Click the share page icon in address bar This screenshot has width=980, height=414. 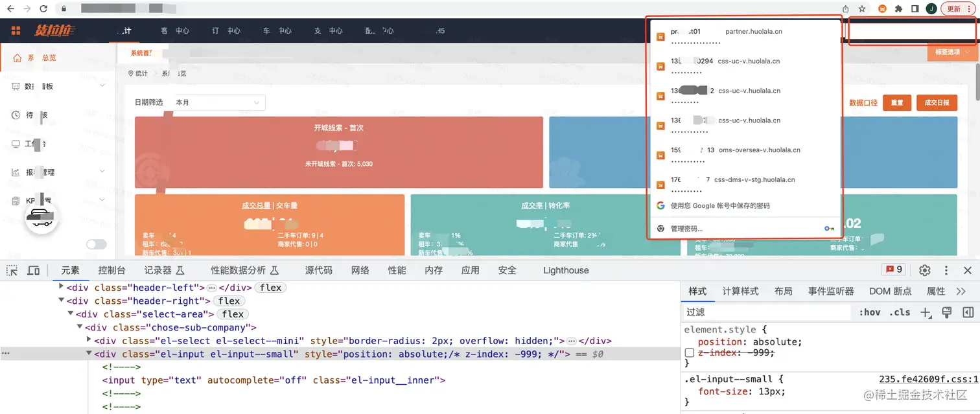pos(846,9)
